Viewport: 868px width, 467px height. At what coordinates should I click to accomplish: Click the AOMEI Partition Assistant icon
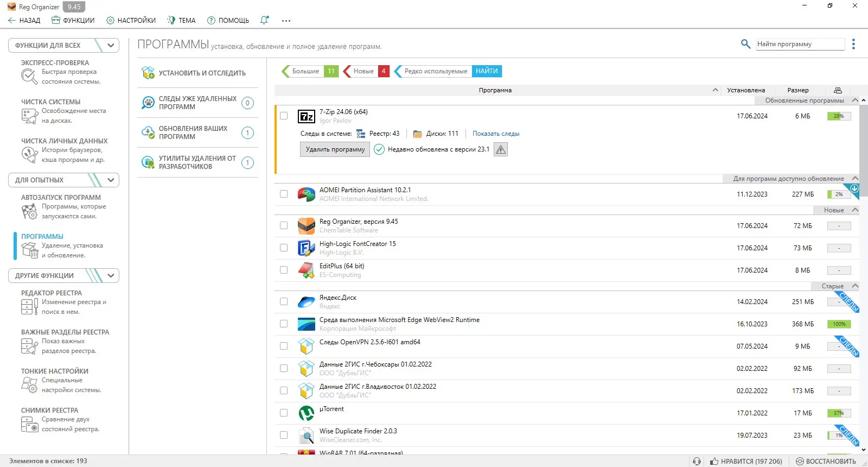[307, 194]
